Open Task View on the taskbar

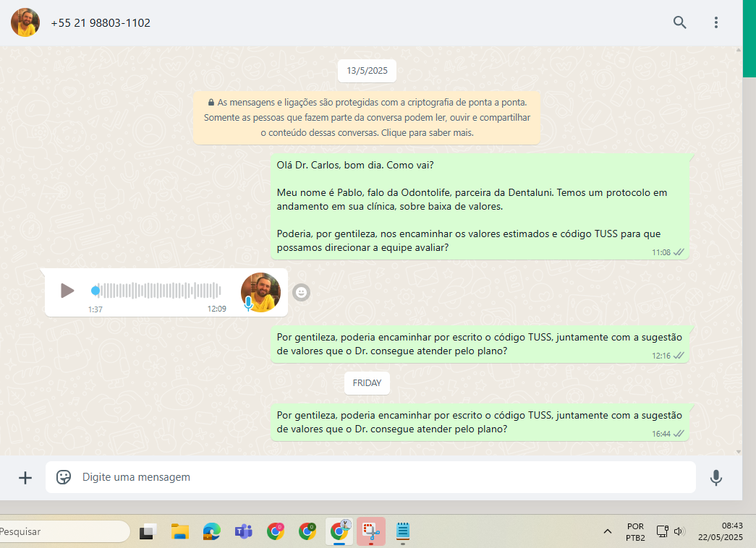pos(148,531)
